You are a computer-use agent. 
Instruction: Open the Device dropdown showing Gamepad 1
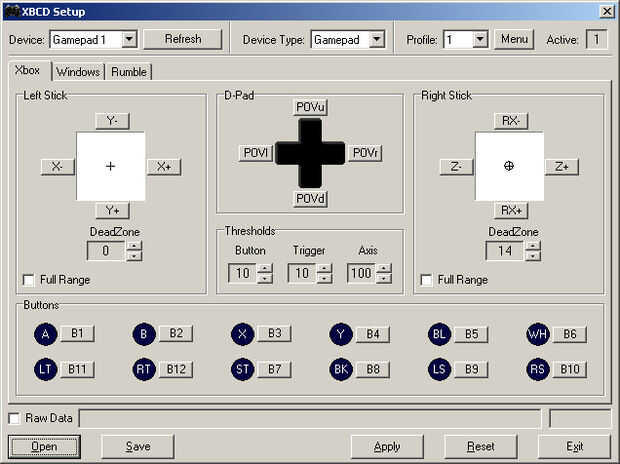click(x=129, y=39)
